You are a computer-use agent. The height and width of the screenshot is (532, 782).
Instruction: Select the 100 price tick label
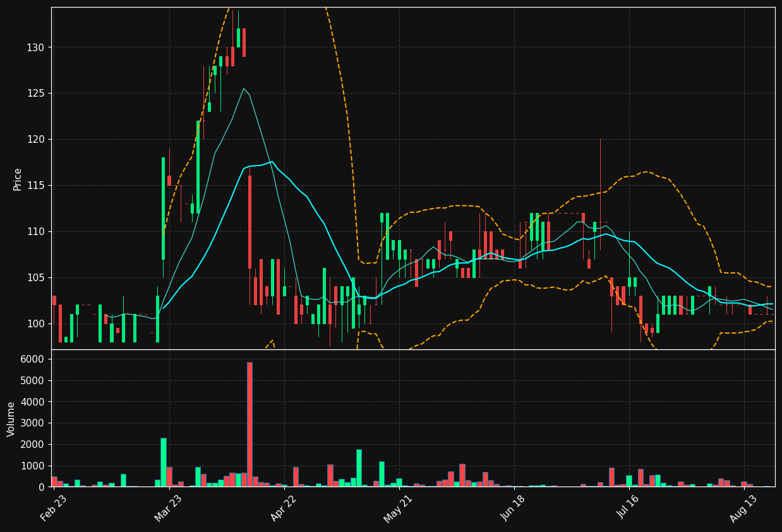(x=35, y=324)
